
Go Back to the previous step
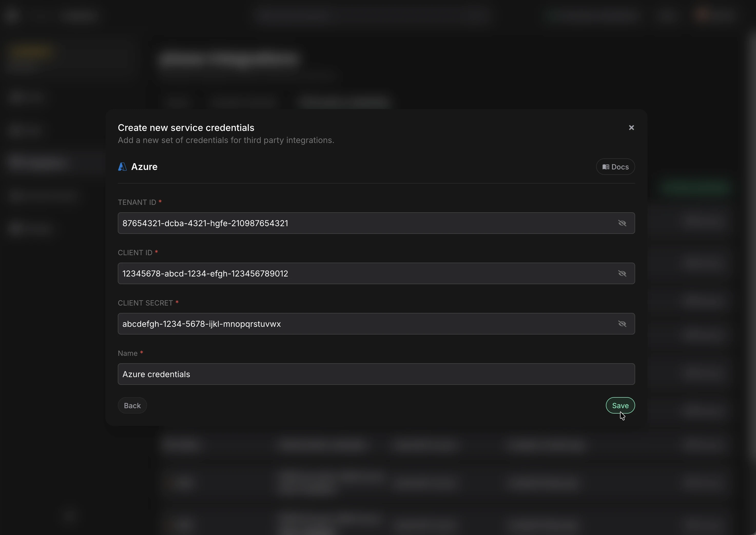coord(132,405)
